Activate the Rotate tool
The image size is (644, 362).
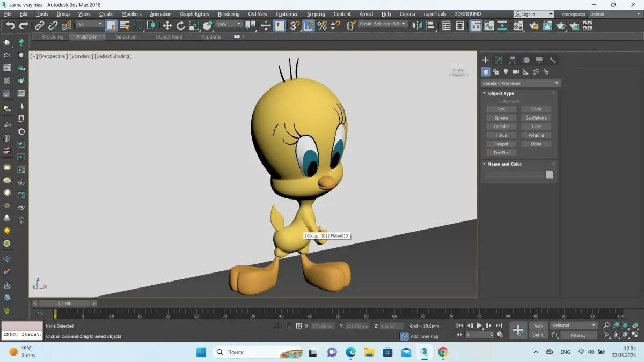coord(181,25)
